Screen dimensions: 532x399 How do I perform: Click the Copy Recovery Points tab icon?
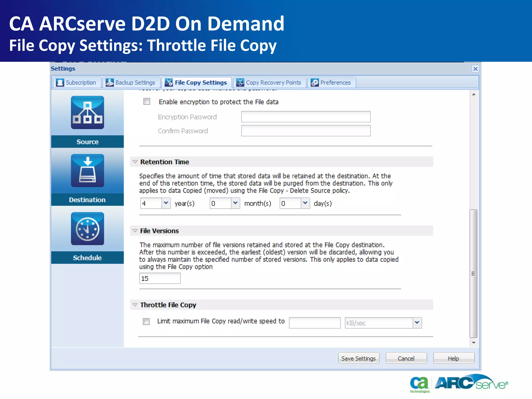tap(240, 83)
